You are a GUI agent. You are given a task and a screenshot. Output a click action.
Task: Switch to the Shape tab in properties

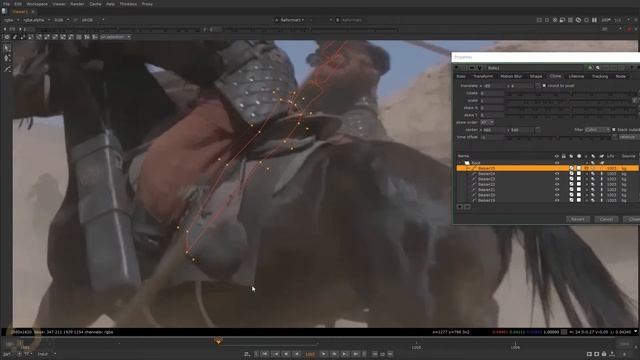(536, 76)
